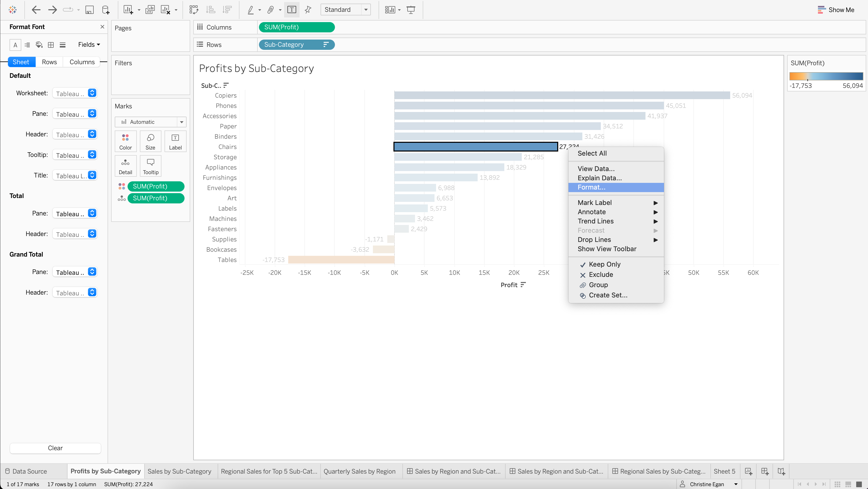Open the Standard fit dropdown
The height and width of the screenshot is (489, 868).
tap(345, 10)
